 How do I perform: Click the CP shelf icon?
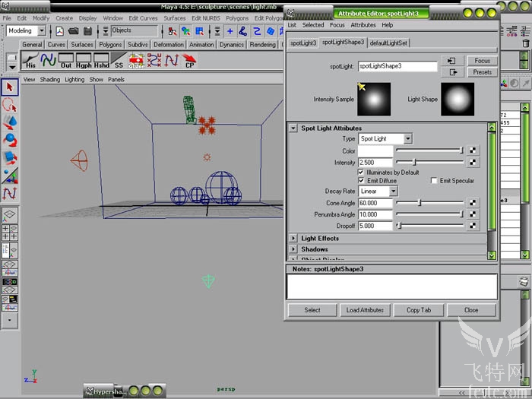point(189,61)
